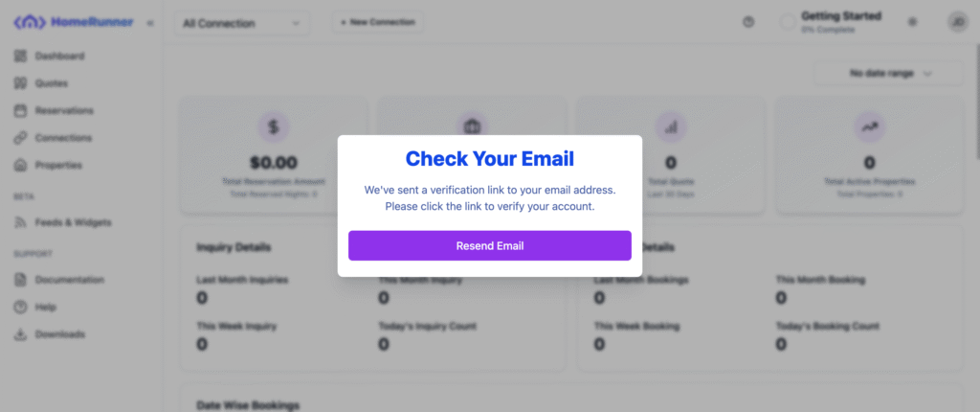The width and height of the screenshot is (980, 412).
Task: Click the Downloads arrow icon
Action: point(20,334)
